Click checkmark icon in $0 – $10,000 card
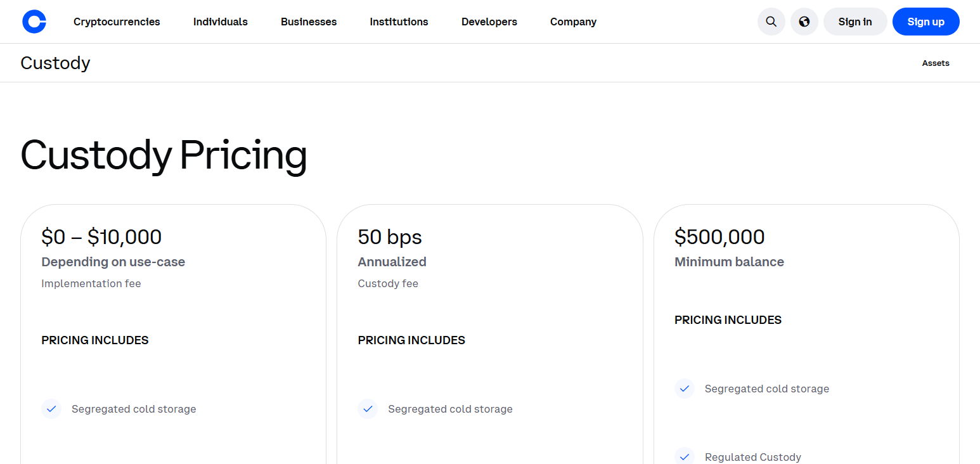Viewport: 980px width, 464px height. pyautogui.click(x=51, y=409)
